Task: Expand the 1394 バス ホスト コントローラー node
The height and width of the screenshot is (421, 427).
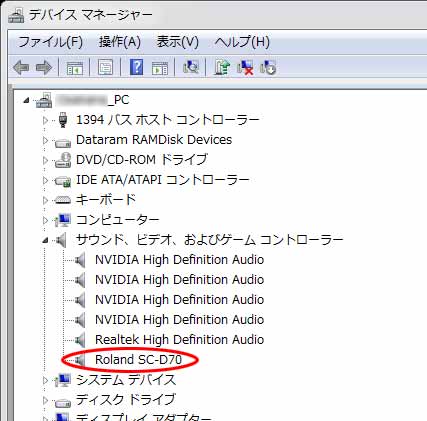Action: pos(45,120)
